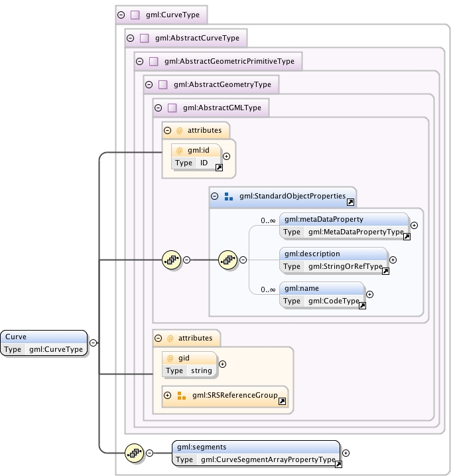This screenshot has height=476, width=451.
Task: Expand the gml:name element
Action: tap(369, 295)
